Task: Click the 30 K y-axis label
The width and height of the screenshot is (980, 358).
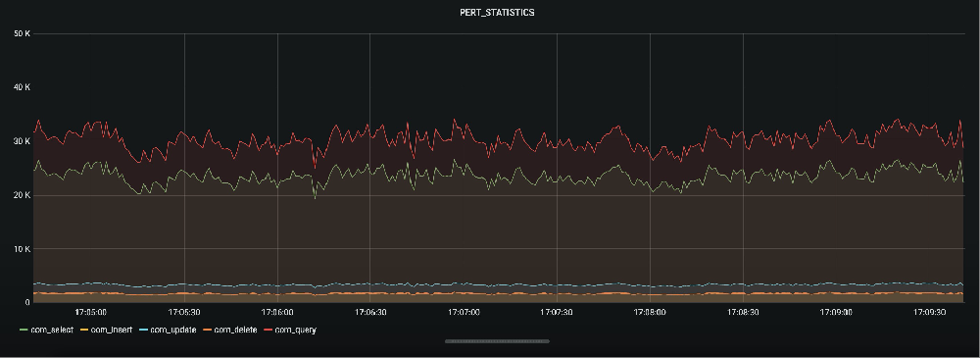Action: (x=22, y=141)
